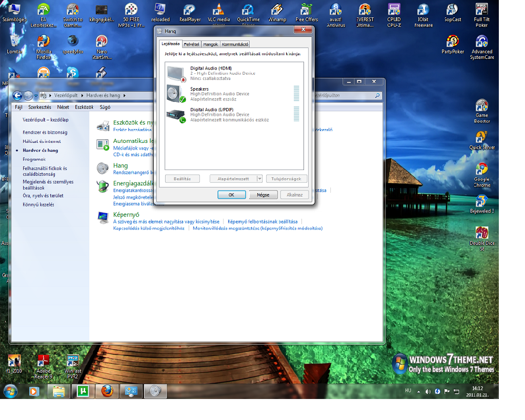Viewport: 525px width, 420px height.
Task: Open the Game Booster desktop icon
Action: 482,111
